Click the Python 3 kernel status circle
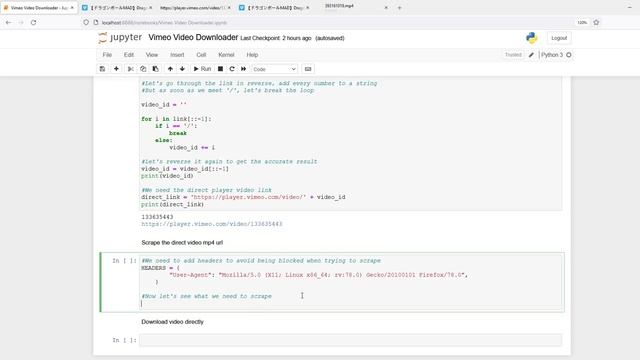 [569, 55]
